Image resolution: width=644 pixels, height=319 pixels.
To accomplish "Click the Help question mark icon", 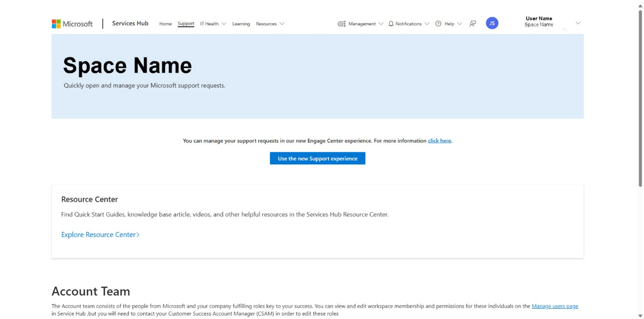I will [438, 24].
